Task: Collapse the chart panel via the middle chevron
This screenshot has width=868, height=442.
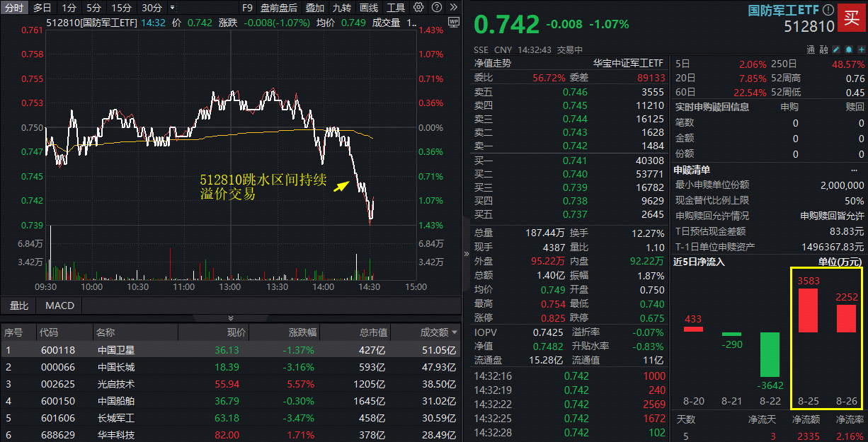Action: [x=229, y=318]
